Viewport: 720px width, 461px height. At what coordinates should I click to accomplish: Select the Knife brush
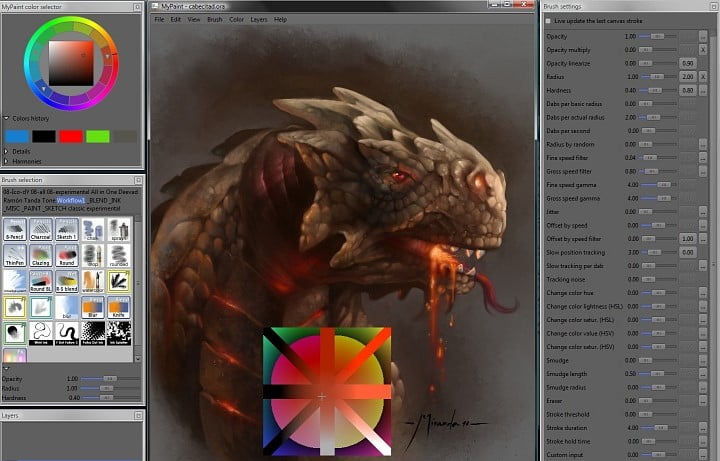point(118,307)
